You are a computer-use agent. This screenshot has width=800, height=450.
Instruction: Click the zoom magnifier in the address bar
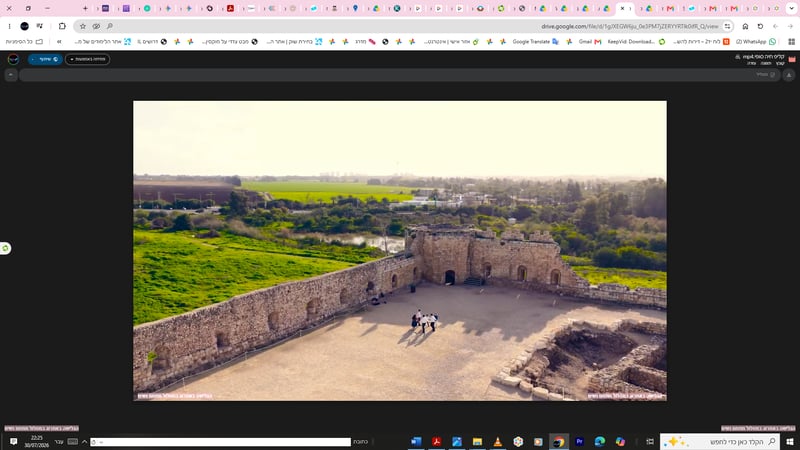(110, 26)
